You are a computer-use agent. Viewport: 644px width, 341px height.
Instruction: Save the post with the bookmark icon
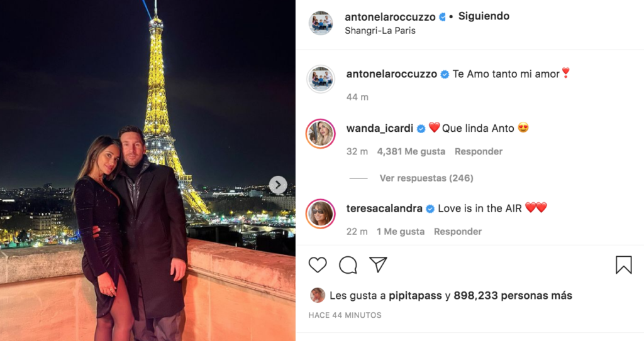(x=623, y=264)
